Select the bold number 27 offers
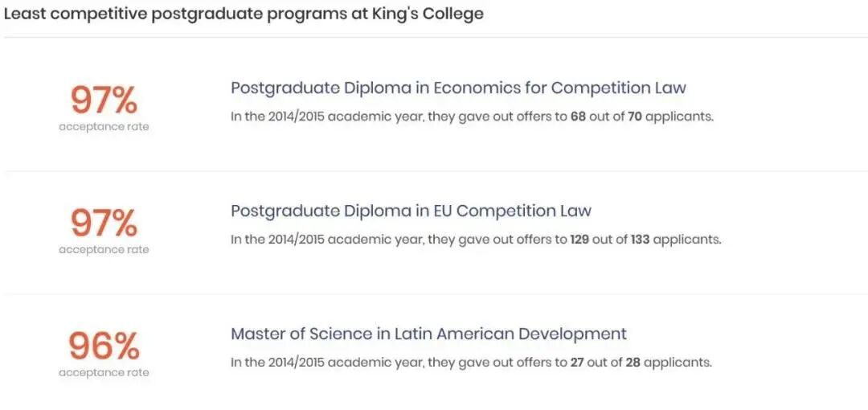Viewport: 868px width, 410px height. [x=577, y=363]
